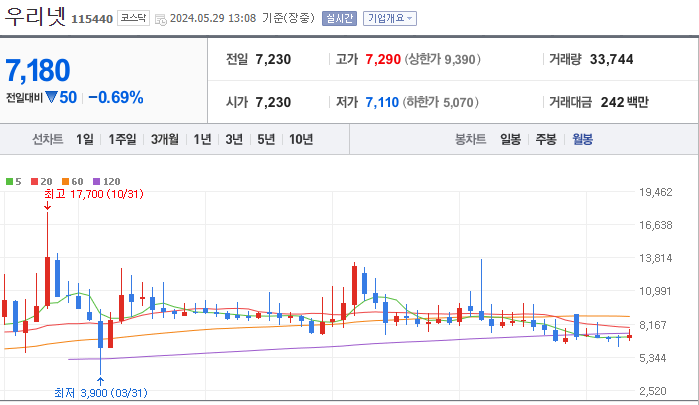
Task: Switch line chart to 3개월
Action: pos(164,139)
